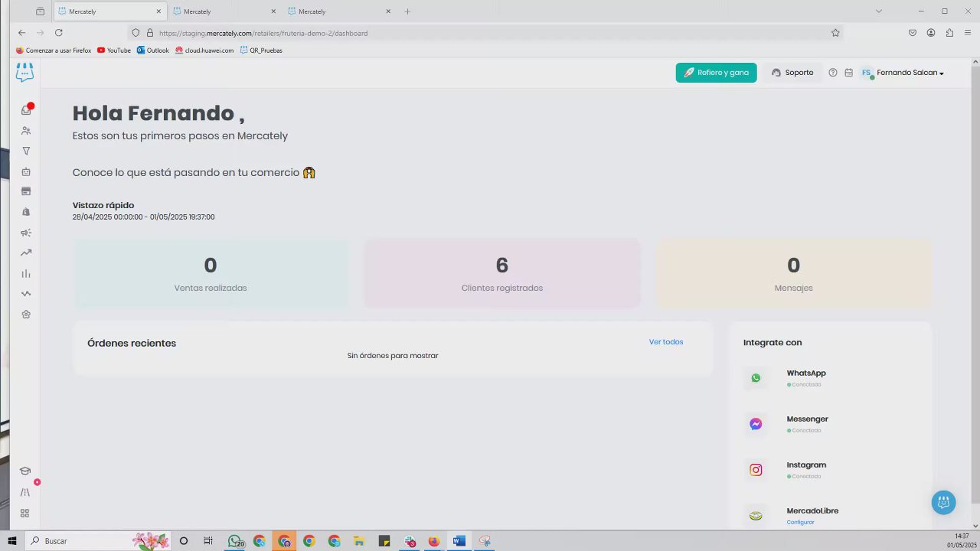Open the inbox icon with red badge
This screenshot has width=980, height=551.
[x=26, y=110]
